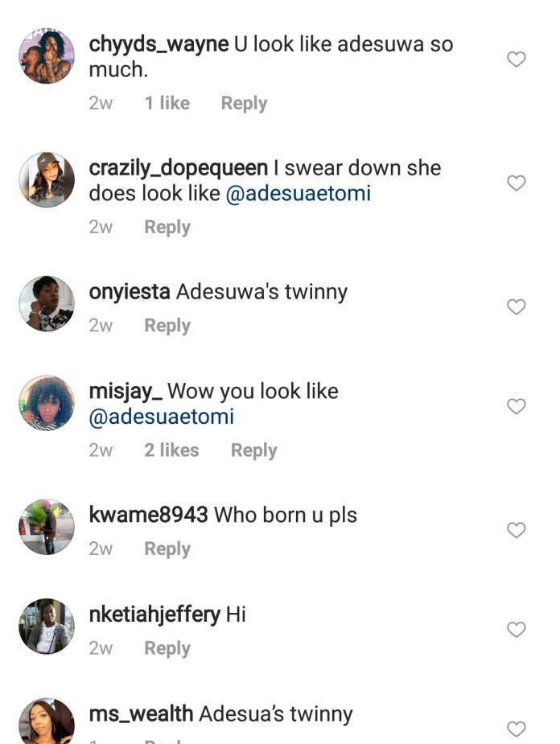View crazily_dopequeen's profile avatar
The height and width of the screenshot is (744, 560).
click(47, 180)
